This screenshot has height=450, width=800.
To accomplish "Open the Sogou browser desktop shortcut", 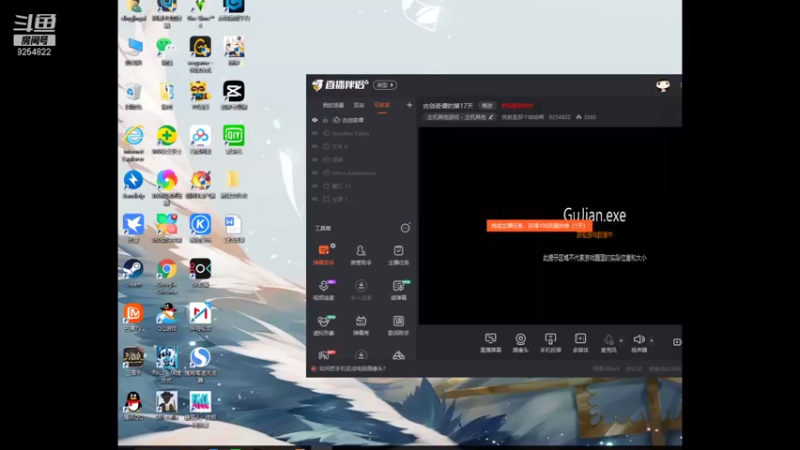I will coord(200,364).
